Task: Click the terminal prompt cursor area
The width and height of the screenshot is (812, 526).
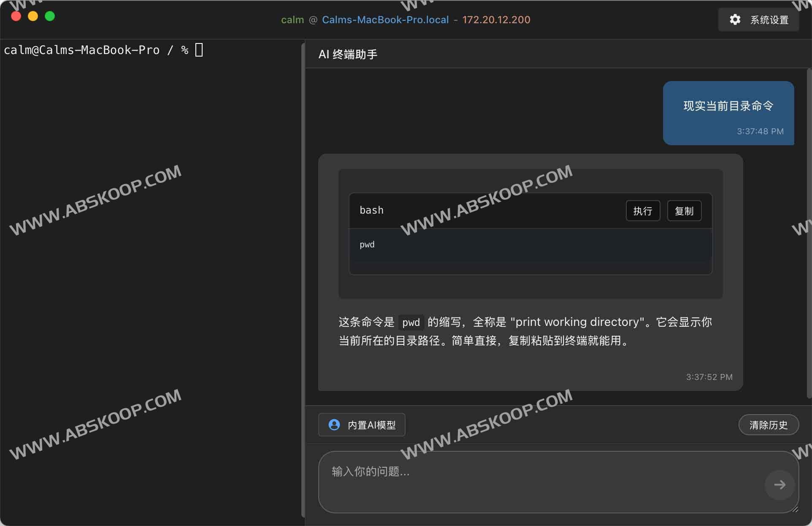Action: [x=199, y=50]
